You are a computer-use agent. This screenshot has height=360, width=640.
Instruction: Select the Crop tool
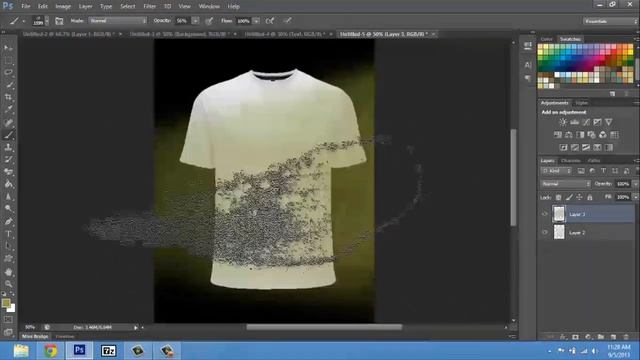8,97
